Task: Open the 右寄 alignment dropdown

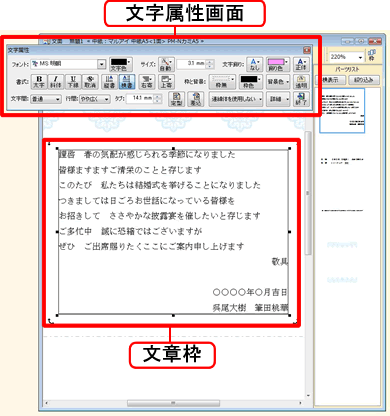Action: click(147, 82)
